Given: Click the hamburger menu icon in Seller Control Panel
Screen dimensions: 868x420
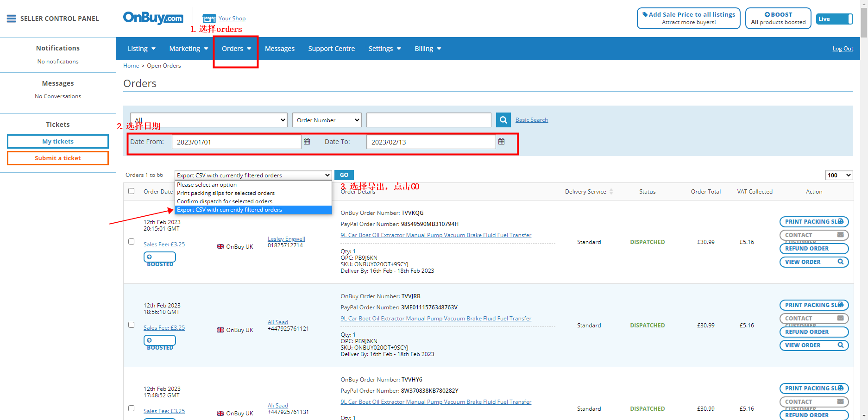Looking at the screenshot, I should 12,19.
